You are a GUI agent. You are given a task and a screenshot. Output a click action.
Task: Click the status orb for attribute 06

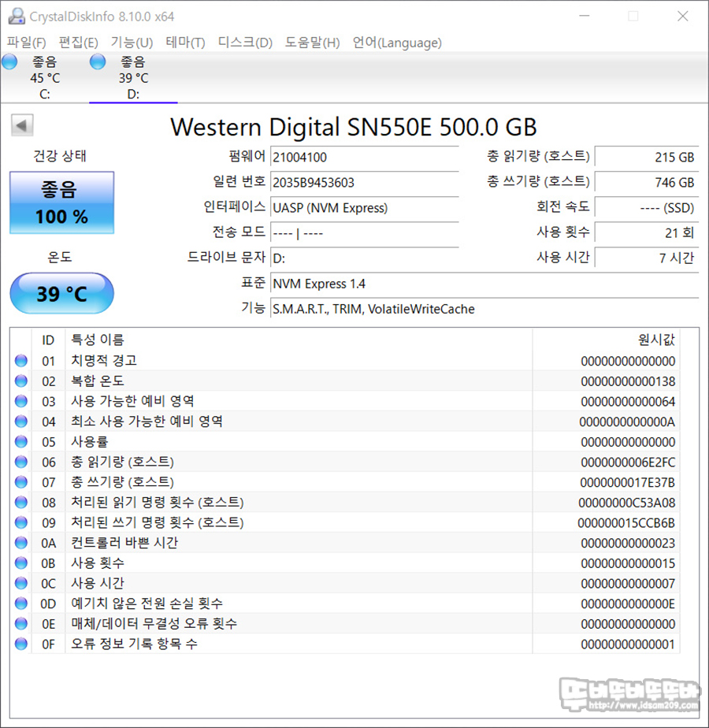tap(21, 462)
